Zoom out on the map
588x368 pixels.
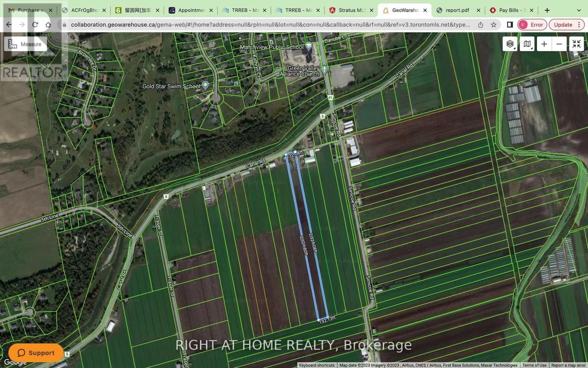(559, 44)
